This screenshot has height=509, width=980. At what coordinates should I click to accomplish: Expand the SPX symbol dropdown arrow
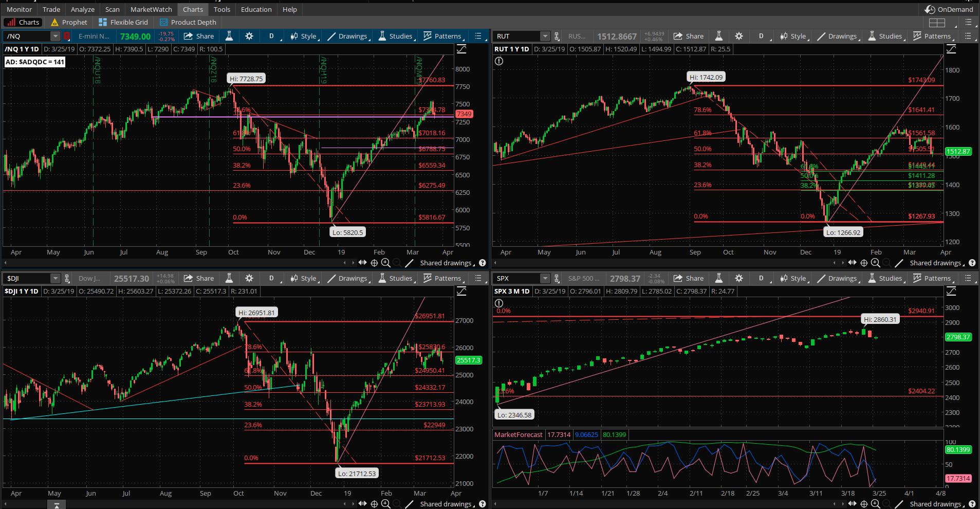pos(545,278)
